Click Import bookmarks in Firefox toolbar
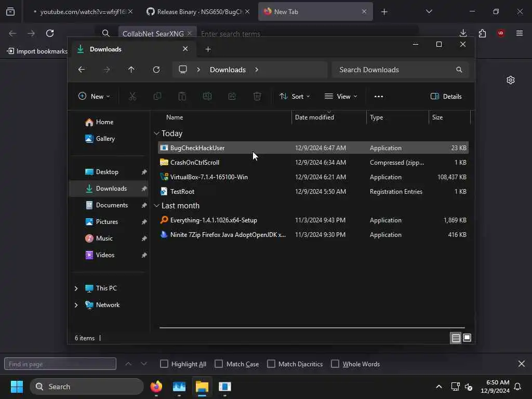Image resolution: width=532 pixels, height=399 pixels. coord(37,51)
